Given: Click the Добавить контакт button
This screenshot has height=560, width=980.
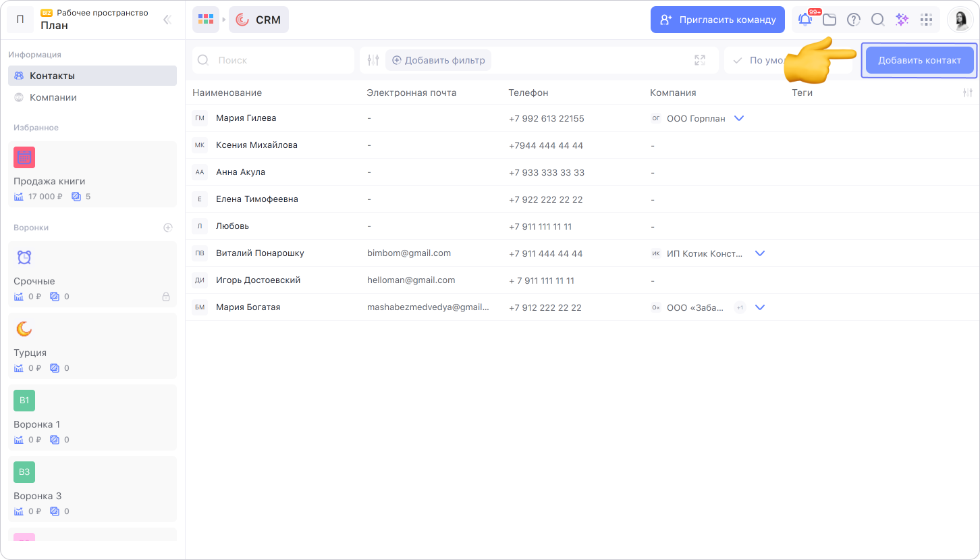Looking at the screenshot, I should point(919,60).
